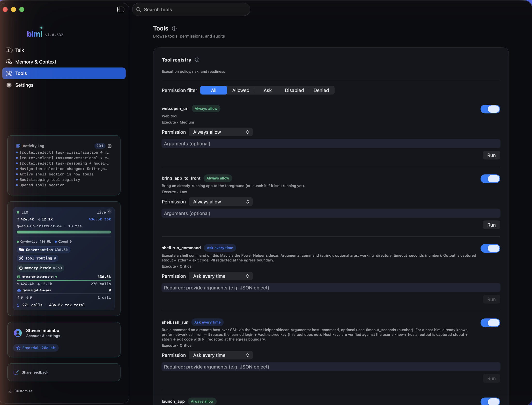The width and height of the screenshot is (532, 405).
Task: Click the Tools wrench icon in sidebar
Action: click(x=9, y=73)
